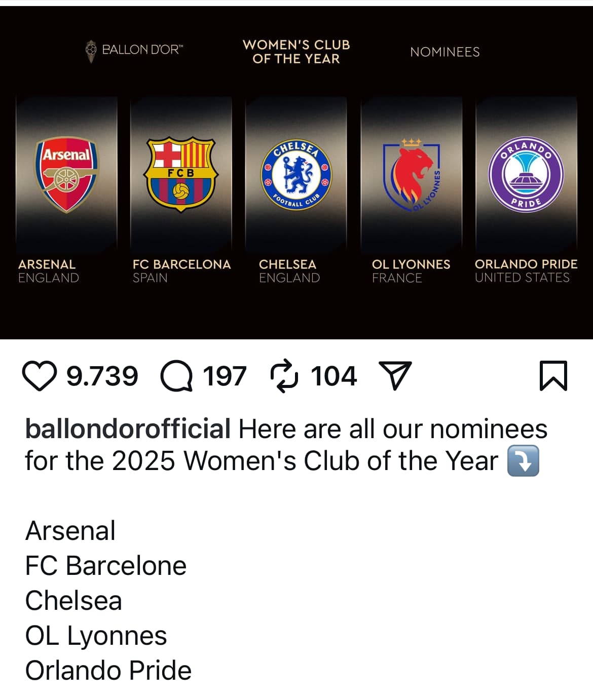Click the Orlando Pride United States label
Image resolution: width=593 pixels, height=700 pixels.
click(x=526, y=270)
